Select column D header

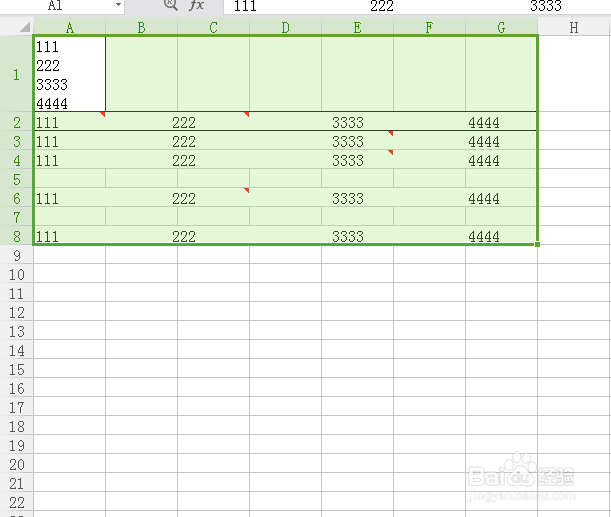point(286,27)
